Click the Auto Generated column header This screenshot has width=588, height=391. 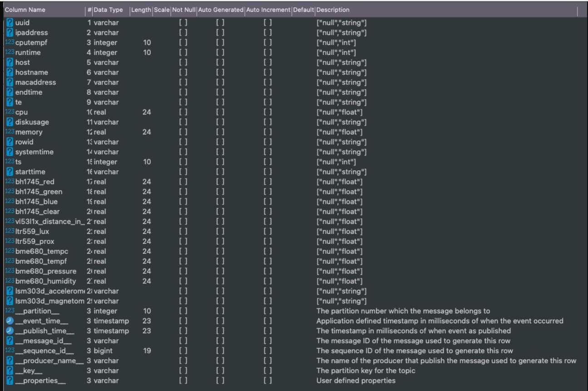[221, 10]
